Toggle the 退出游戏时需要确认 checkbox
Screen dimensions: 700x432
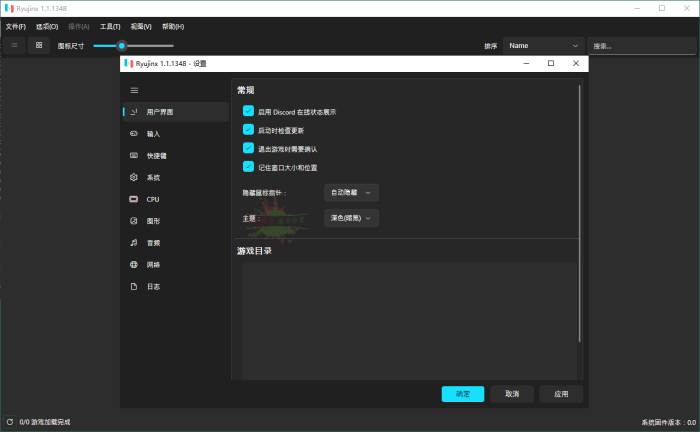(248, 148)
